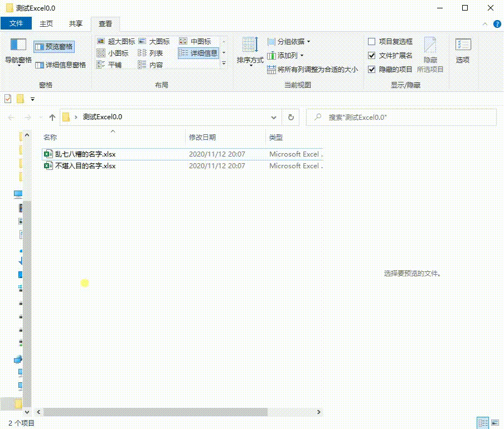Image resolution: width=504 pixels, height=429 pixels.
Task: Open the recent locations dropdown arrow
Action: 41,118
